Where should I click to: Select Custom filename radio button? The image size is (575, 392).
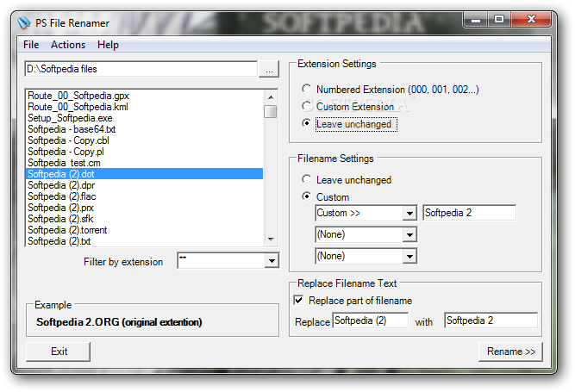[307, 196]
